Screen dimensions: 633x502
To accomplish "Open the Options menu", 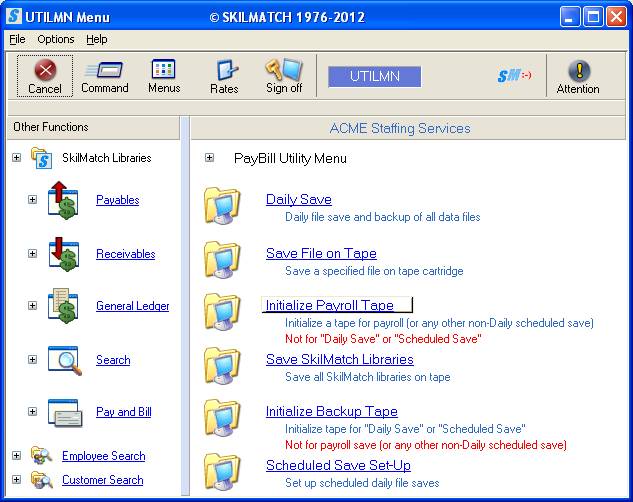I will tap(56, 39).
